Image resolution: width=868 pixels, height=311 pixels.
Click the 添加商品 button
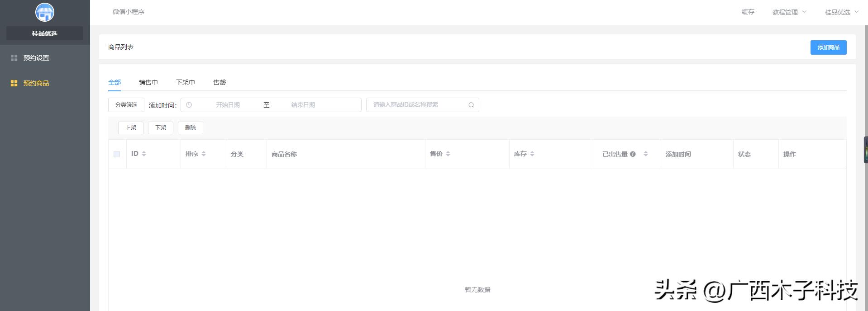(828, 47)
